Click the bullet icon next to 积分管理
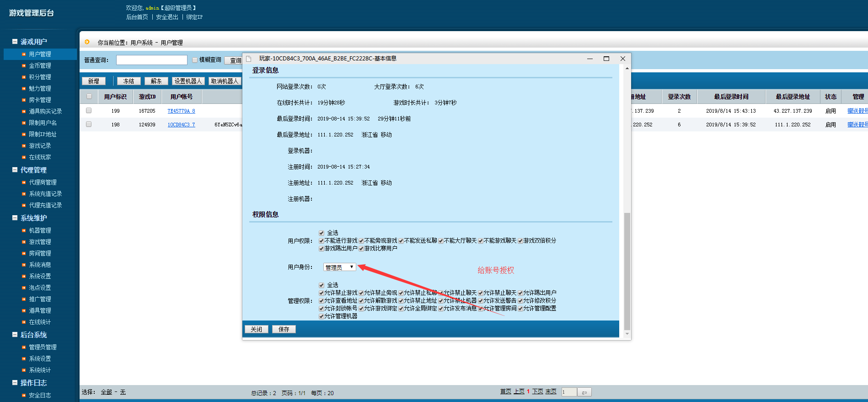 click(x=24, y=77)
